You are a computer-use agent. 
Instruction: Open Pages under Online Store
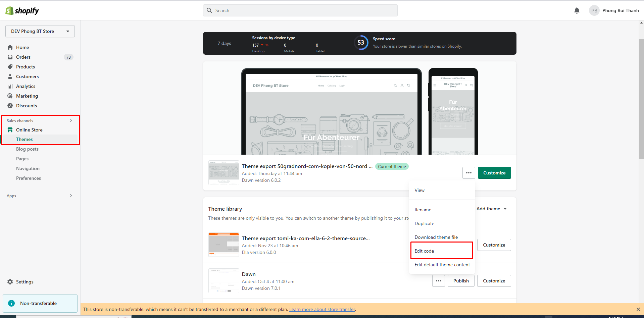point(22,159)
